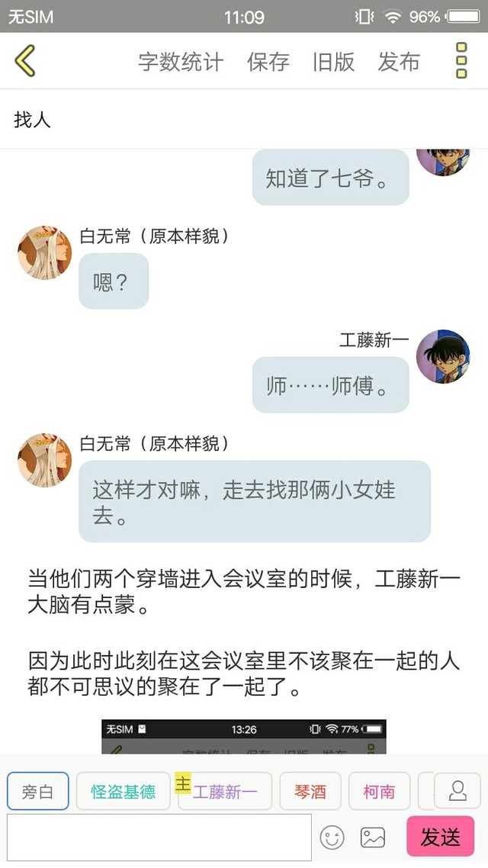This screenshot has height=868, width=488.
Task: Switch speaker to 工藤新一
Action: coord(225,791)
